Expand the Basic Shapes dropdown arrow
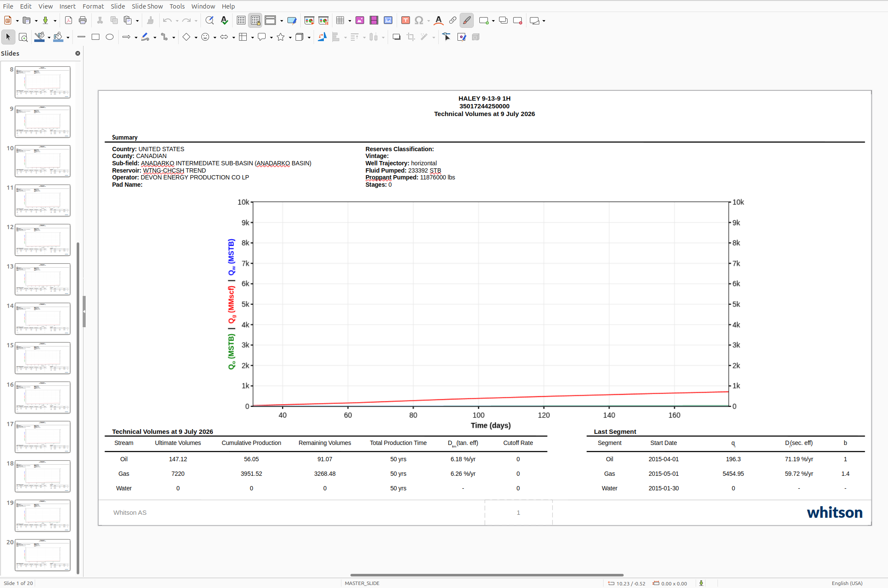 (x=196, y=38)
